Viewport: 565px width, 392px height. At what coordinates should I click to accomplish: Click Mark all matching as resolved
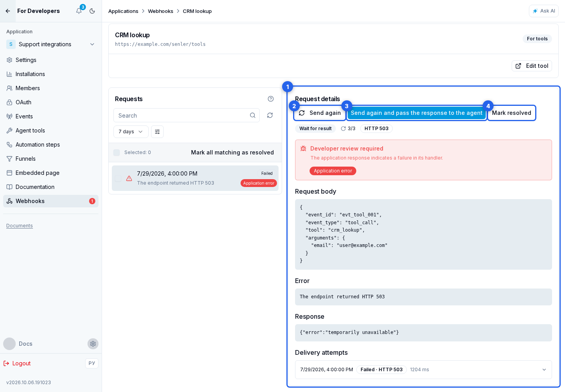point(232,152)
